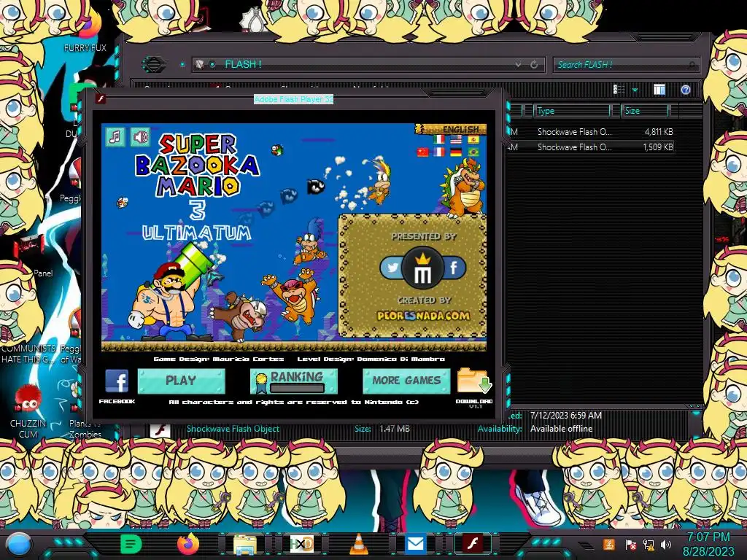
Task: Open the RANKING button
Action: click(x=294, y=381)
